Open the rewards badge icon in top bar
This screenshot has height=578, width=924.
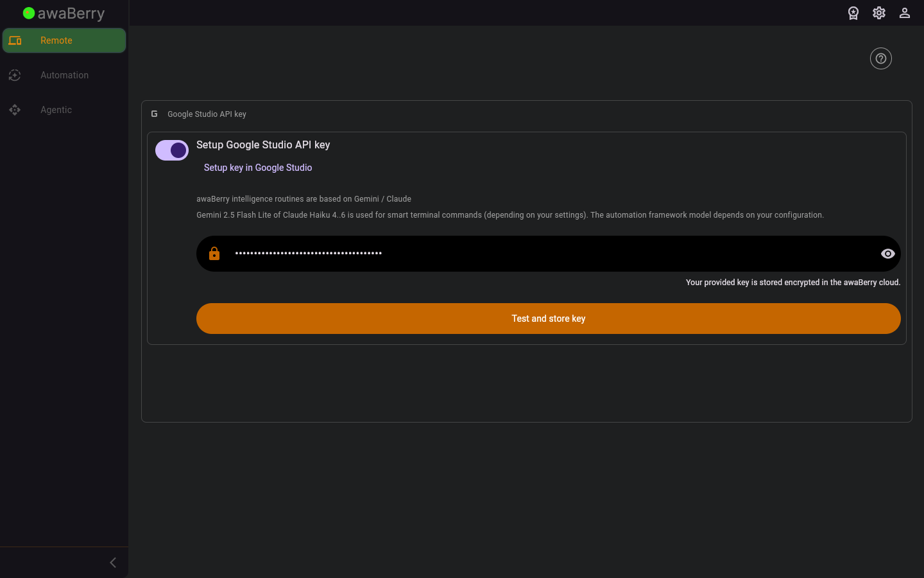click(x=853, y=13)
